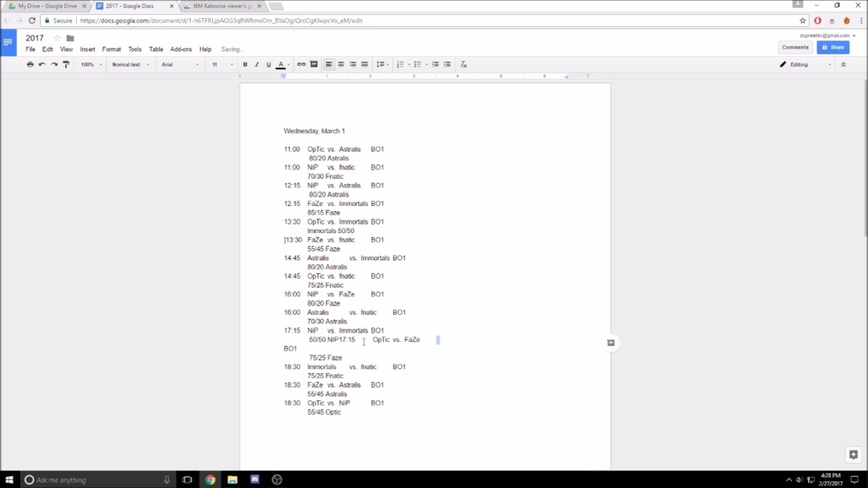Open the font size dropdown
This screenshot has width=868, height=488.
pos(222,64)
